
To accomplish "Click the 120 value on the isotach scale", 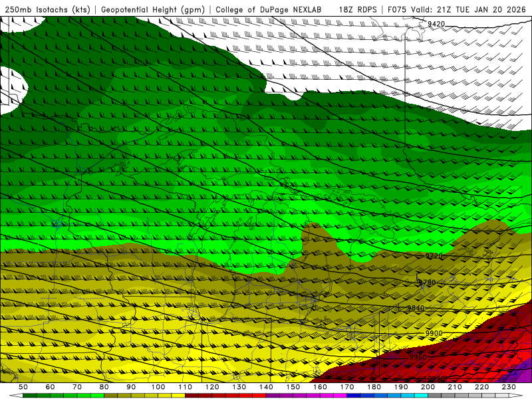I will (x=212, y=387).
